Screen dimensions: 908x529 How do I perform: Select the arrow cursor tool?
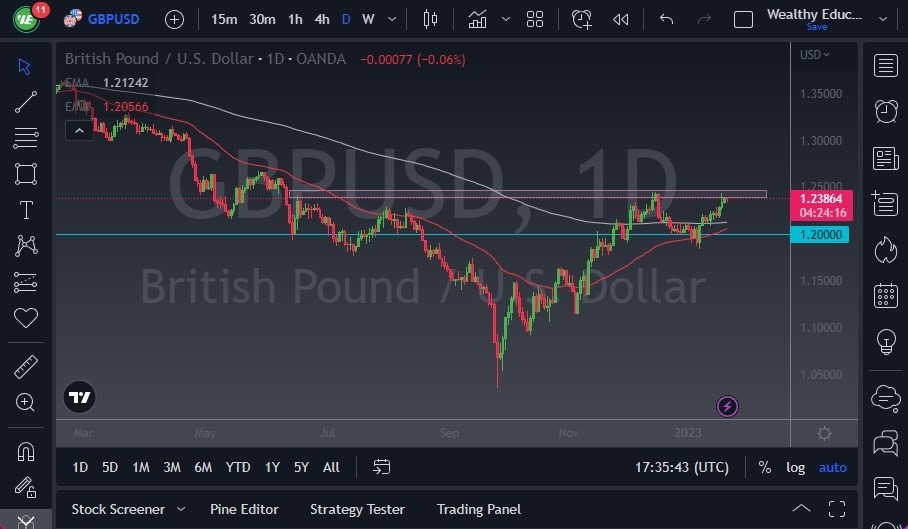point(25,67)
